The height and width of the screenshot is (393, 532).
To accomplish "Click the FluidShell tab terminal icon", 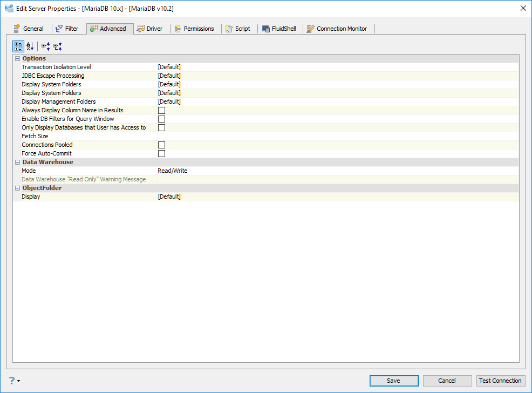I will click(266, 29).
